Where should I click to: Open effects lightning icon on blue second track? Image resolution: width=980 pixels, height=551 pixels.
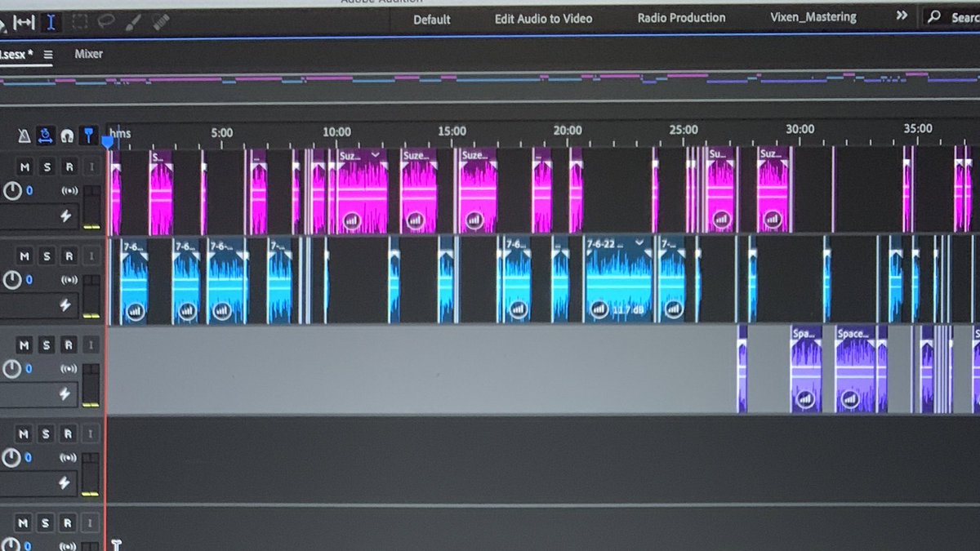tap(65, 304)
